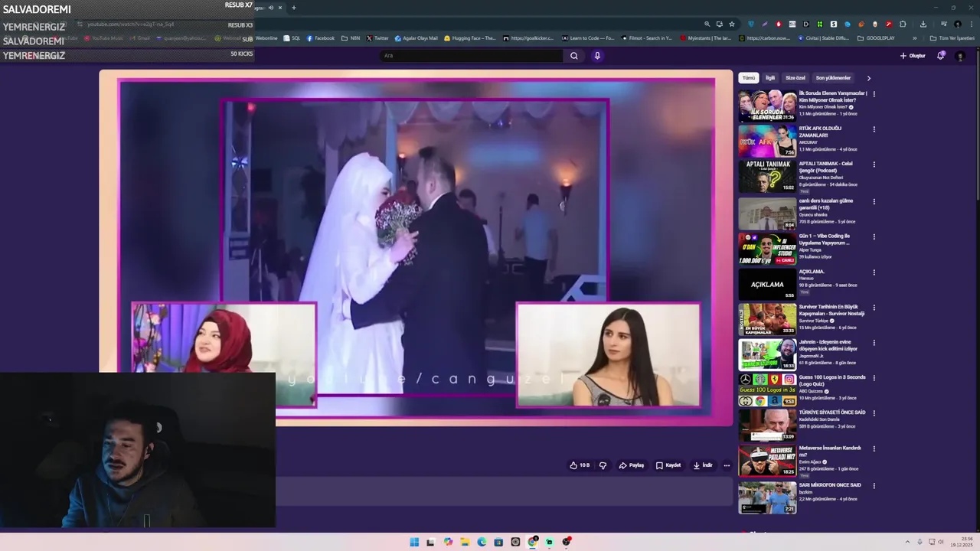Open Microsoft Edge from taskbar
980x551 pixels.
click(x=482, y=542)
